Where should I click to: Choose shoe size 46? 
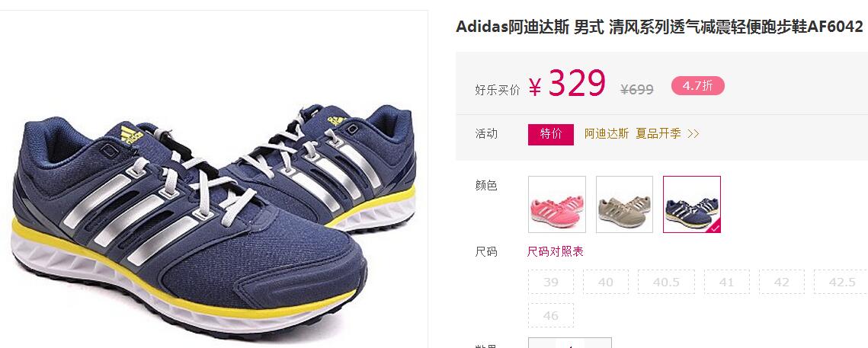click(551, 315)
